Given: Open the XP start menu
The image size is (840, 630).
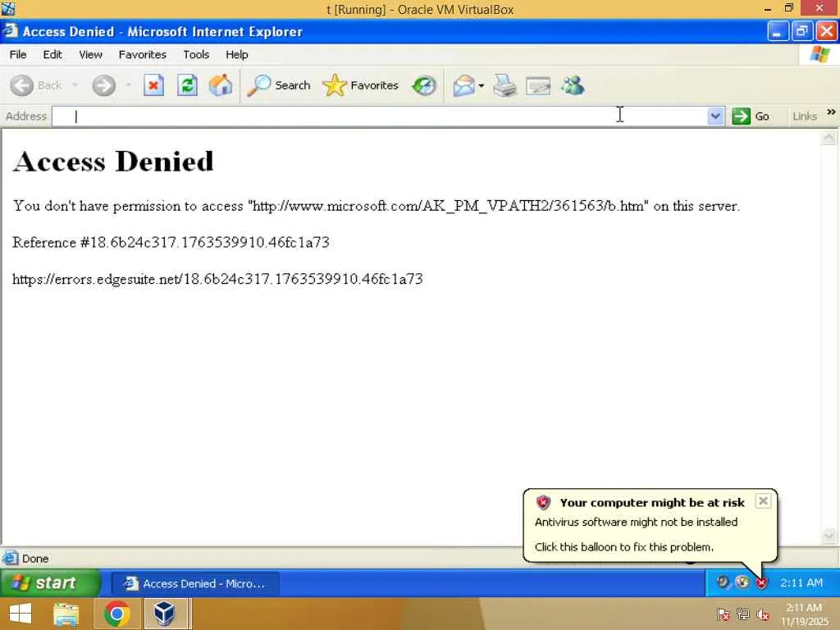Looking at the screenshot, I should (50, 583).
